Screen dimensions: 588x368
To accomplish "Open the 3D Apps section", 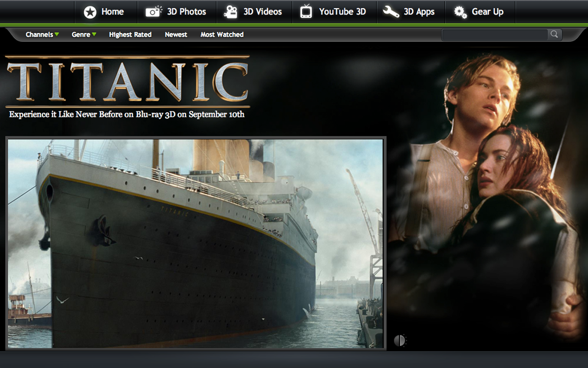I will click(419, 12).
